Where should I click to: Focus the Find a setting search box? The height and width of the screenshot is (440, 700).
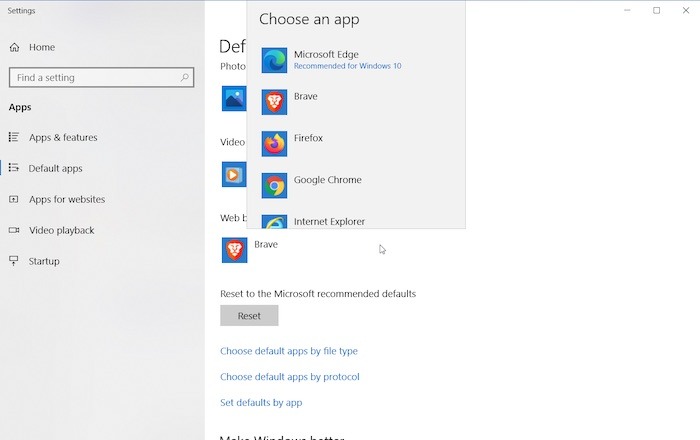point(101,77)
